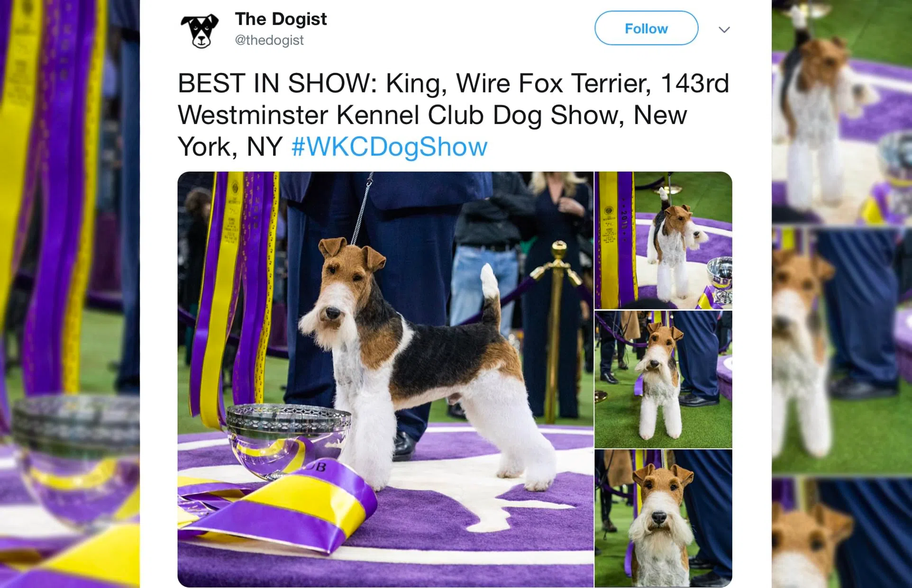Click the blurred left background panel
The height and width of the screenshot is (588, 912).
(70, 294)
